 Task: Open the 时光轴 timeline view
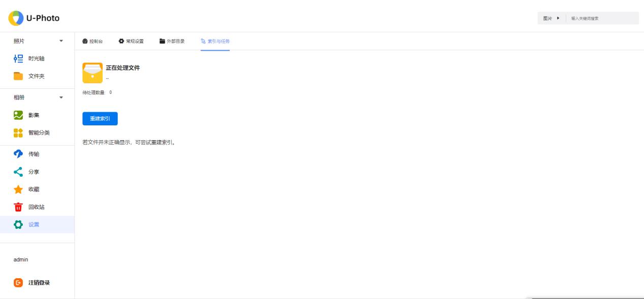(x=36, y=58)
